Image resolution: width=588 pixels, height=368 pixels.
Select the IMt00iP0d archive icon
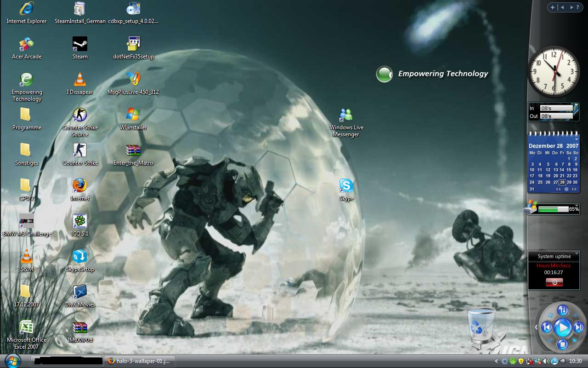(80, 332)
